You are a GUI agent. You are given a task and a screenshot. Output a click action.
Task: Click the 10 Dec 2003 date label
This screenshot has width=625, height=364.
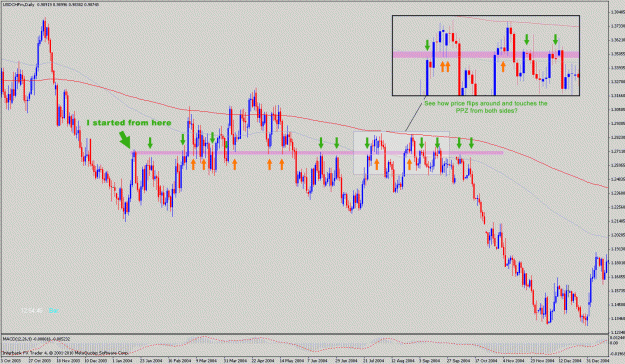[95, 360]
